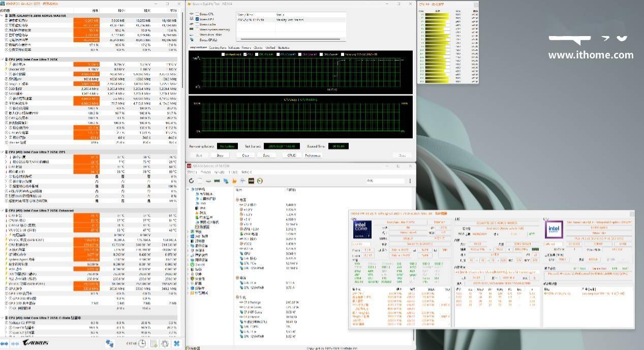This screenshot has height=350, width=644.
Task: Click the Close button in stability test
Action: pos(402,155)
